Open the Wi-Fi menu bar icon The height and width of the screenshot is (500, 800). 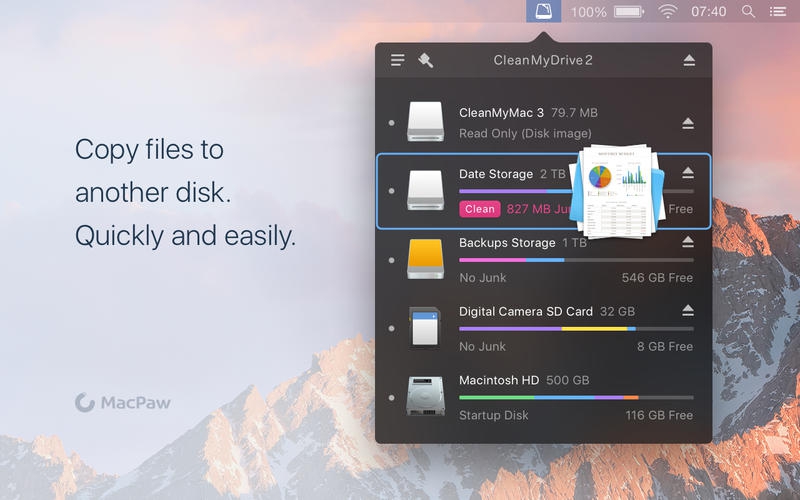click(667, 11)
